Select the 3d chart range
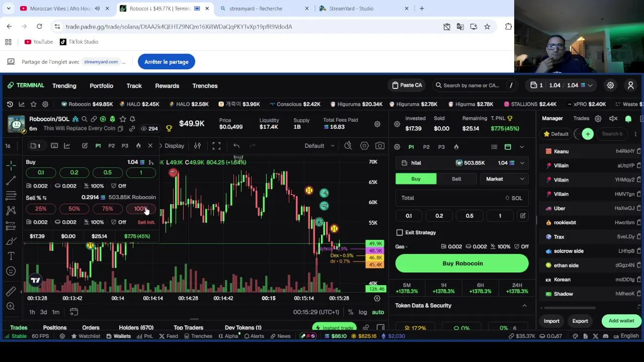 pyautogui.click(x=43, y=312)
